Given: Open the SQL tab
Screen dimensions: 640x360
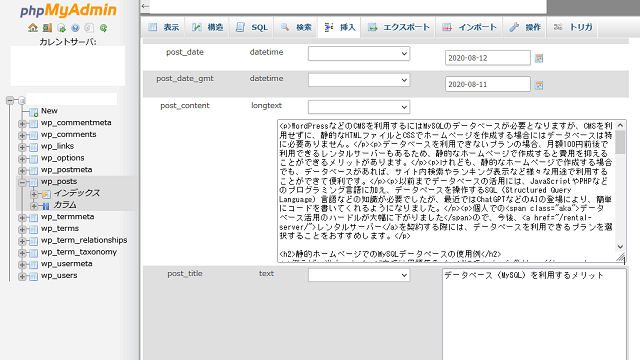Looking at the screenshot, I should pos(251,27).
